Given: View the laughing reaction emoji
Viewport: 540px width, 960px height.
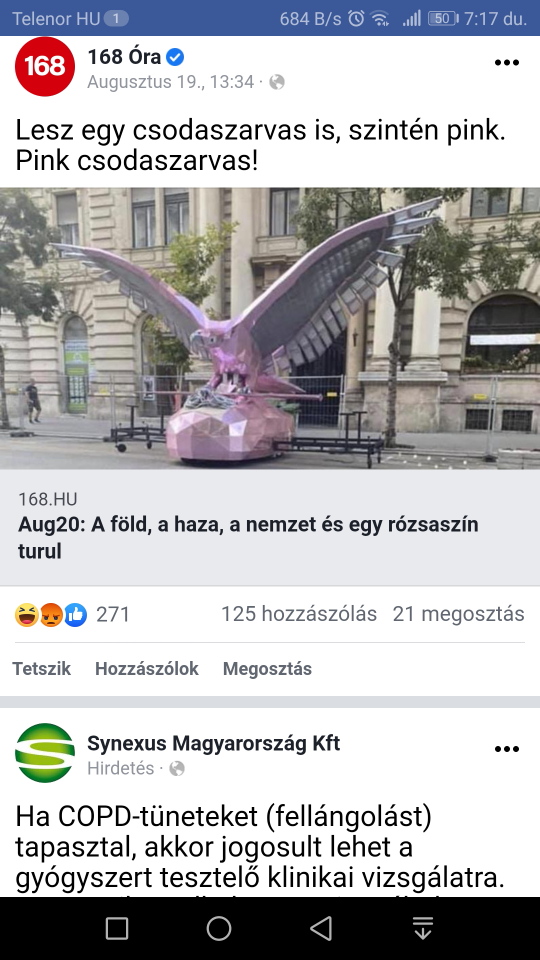Looking at the screenshot, I should coord(26,615).
